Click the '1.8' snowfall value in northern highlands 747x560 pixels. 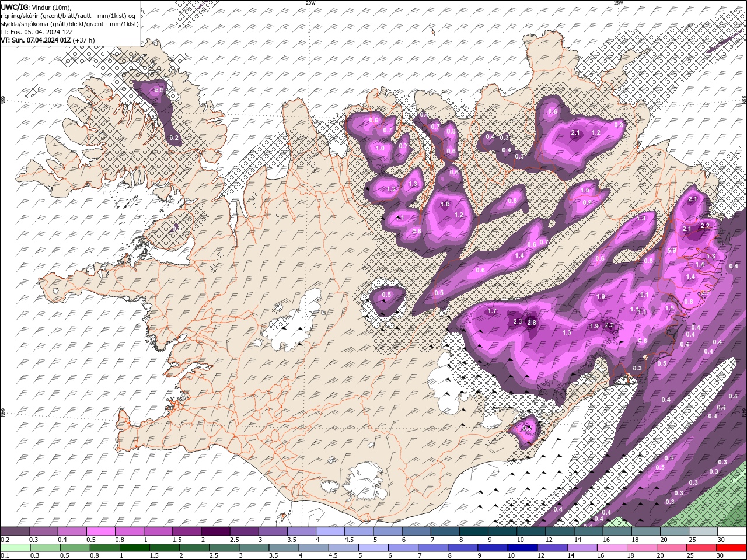pyautogui.click(x=445, y=205)
